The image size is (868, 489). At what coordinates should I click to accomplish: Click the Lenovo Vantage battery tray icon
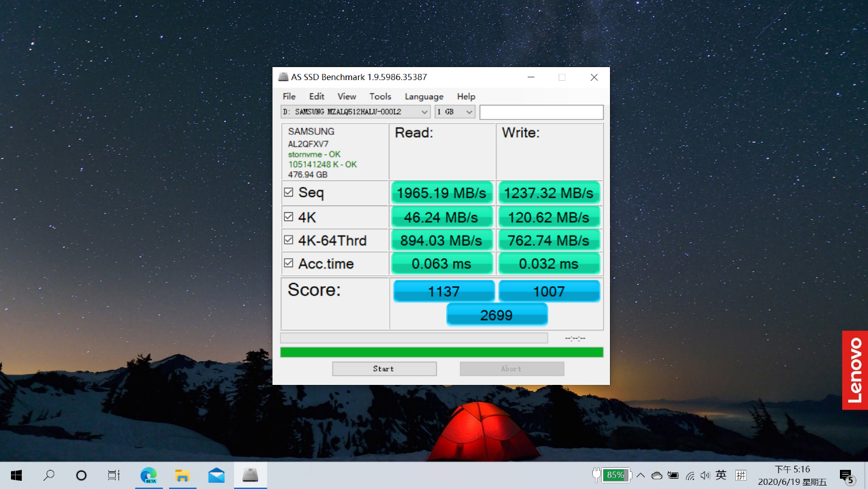673,475
